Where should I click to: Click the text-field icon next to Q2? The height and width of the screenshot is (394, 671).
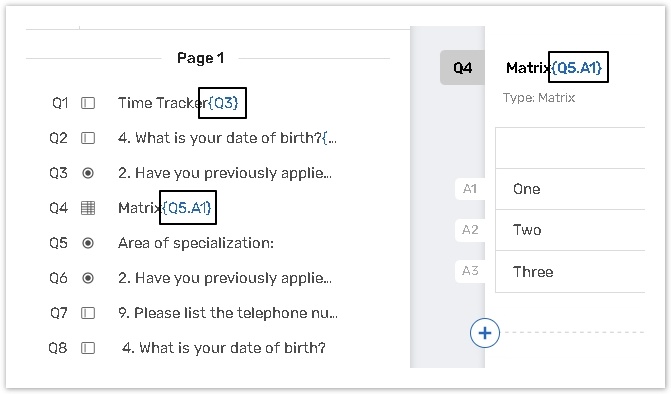88,138
